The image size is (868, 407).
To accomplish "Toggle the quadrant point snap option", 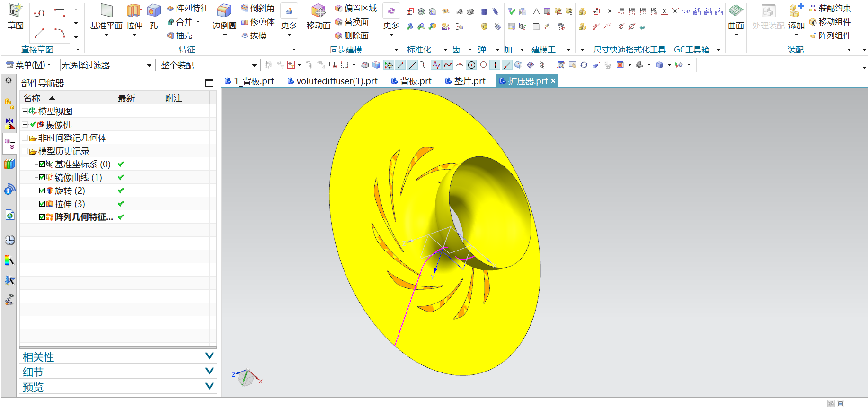I will tap(483, 65).
